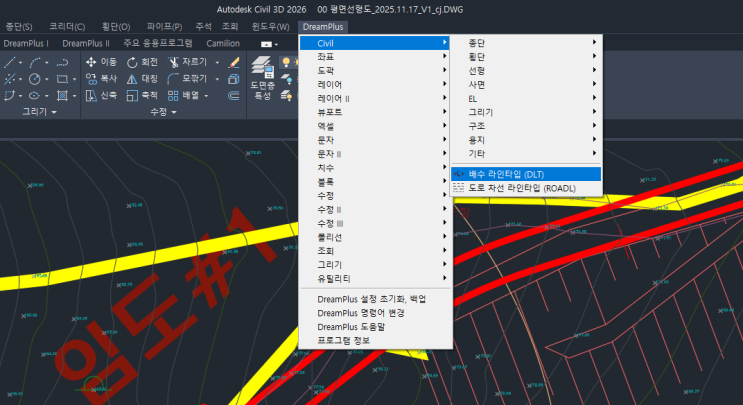
Task: Open the 윈도우(W) menu
Action: coord(271,27)
